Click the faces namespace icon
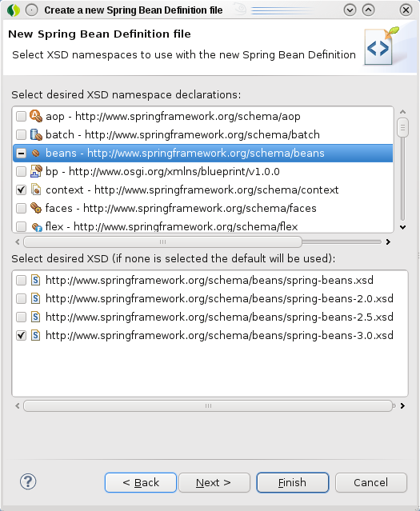Image resolution: width=420 pixels, height=511 pixels. point(36,208)
